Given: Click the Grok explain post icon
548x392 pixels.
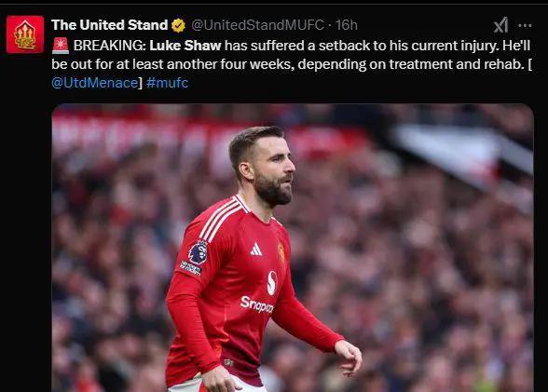Looking at the screenshot, I should point(500,25).
